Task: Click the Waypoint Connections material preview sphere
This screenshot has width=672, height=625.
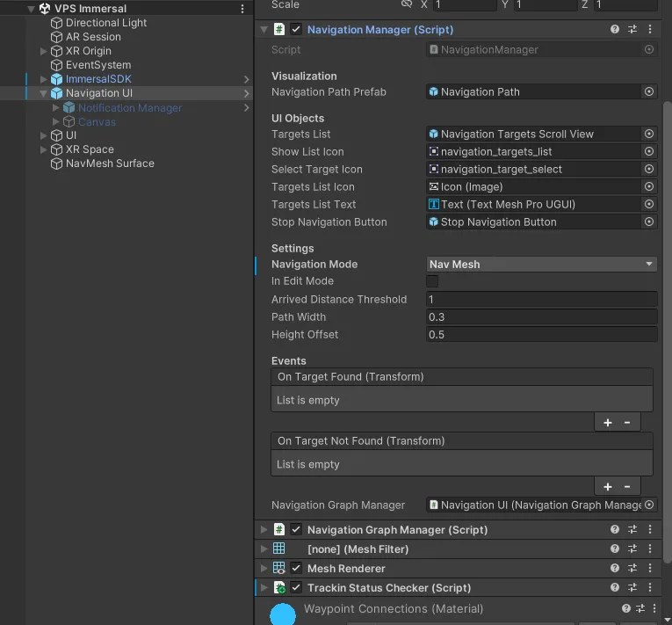Action: coord(283,614)
